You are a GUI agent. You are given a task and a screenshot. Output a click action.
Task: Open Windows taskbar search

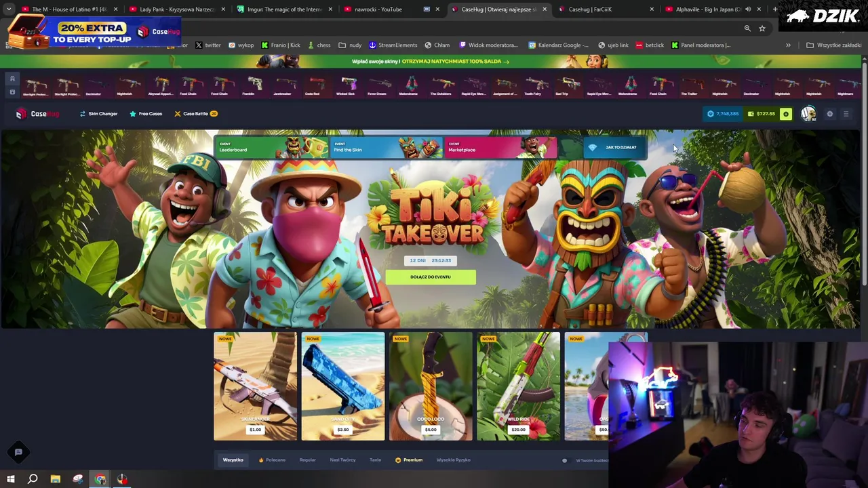(33, 479)
